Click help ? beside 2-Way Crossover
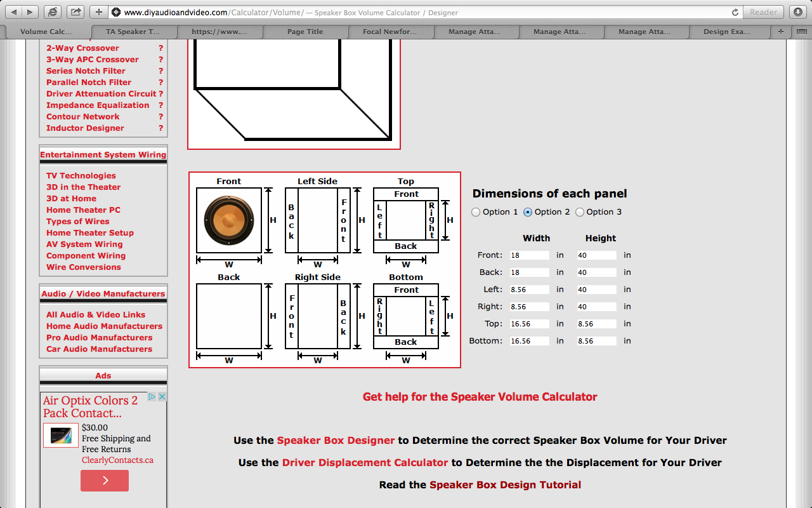The height and width of the screenshot is (508, 812). [x=161, y=48]
